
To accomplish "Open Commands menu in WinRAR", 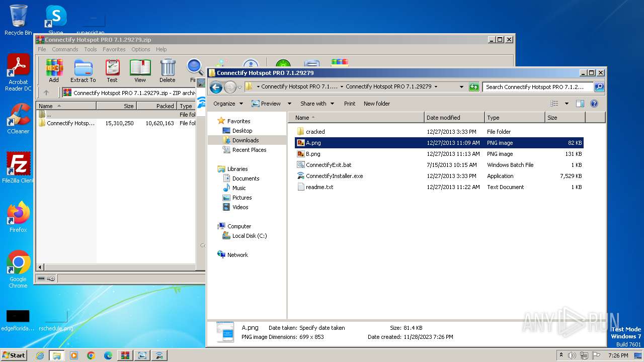I will pyautogui.click(x=65, y=49).
